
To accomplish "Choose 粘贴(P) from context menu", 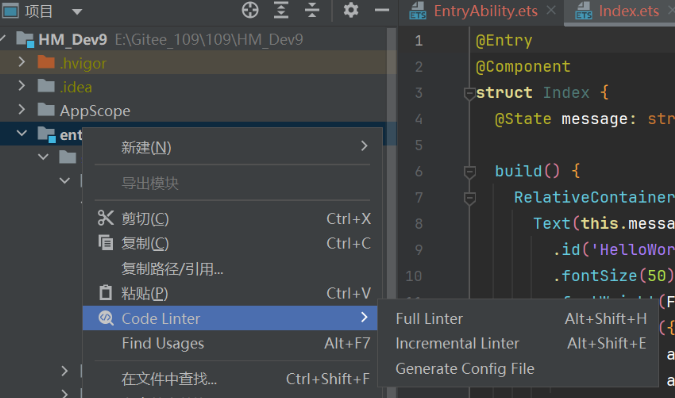I will [232, 293].
